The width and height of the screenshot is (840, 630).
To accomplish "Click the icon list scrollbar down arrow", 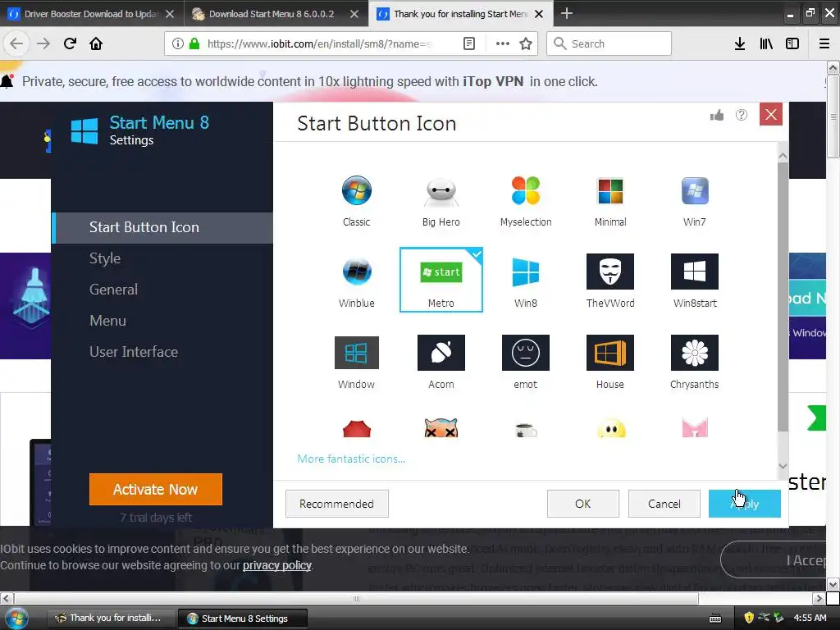I will 783,466.
